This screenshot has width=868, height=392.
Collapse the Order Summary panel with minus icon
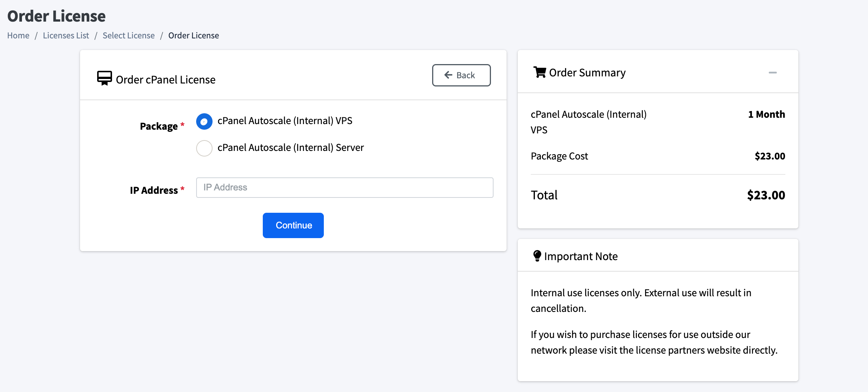click(773, 73)
